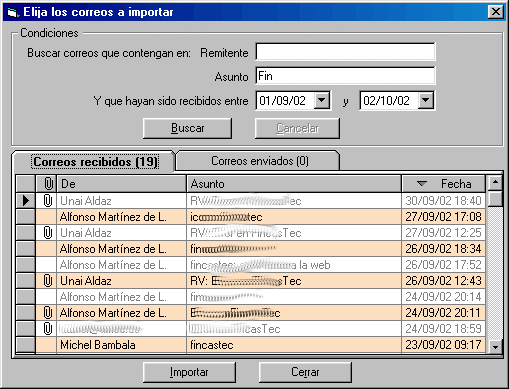This screenshot has width=509, height=389.
Task: Click the Cerrar button
Action: [x=305, y=372]
